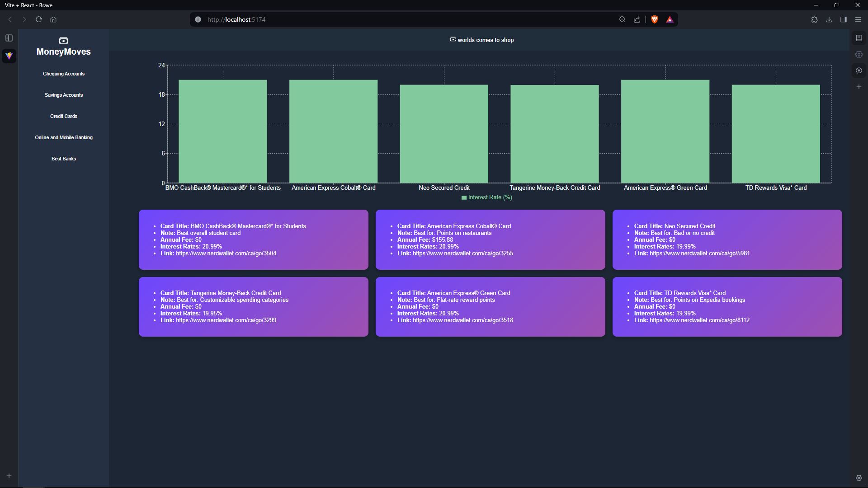The width and height of the screenshot is (868, 488).
Task: Open the Extensions puzzle icon
Action: pyautogui.click(x=814, y=19)
